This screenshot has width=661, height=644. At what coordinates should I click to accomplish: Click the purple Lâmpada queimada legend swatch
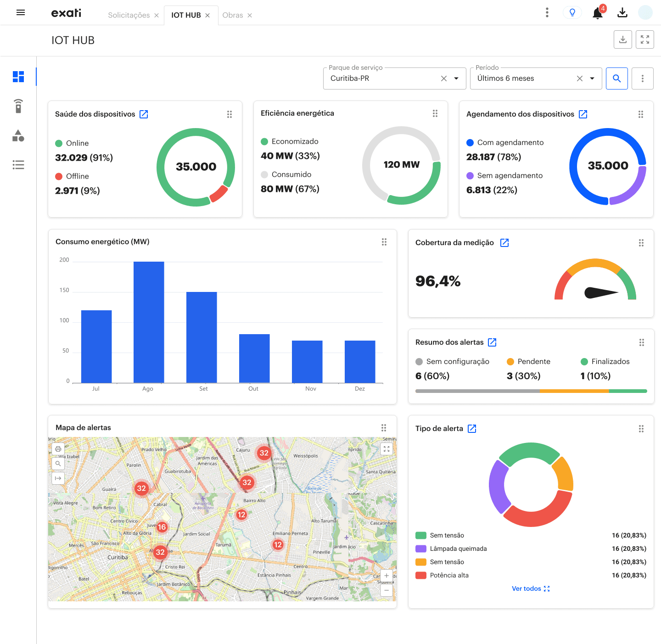pyautogui.click(x=421, y=549)
